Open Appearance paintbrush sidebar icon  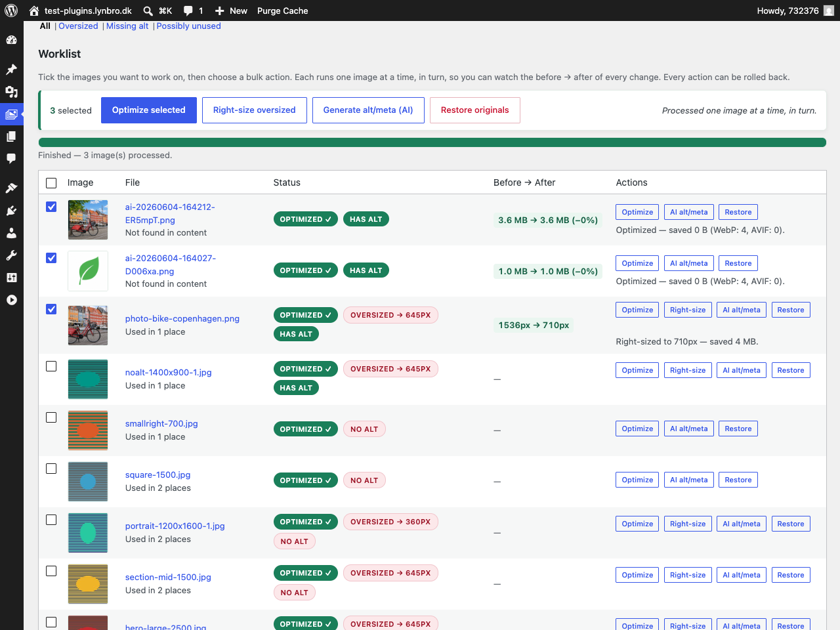(x=11, y=188)
